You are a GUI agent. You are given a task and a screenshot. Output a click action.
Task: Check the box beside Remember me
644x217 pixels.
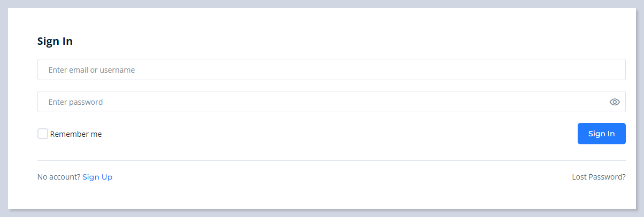43,134
